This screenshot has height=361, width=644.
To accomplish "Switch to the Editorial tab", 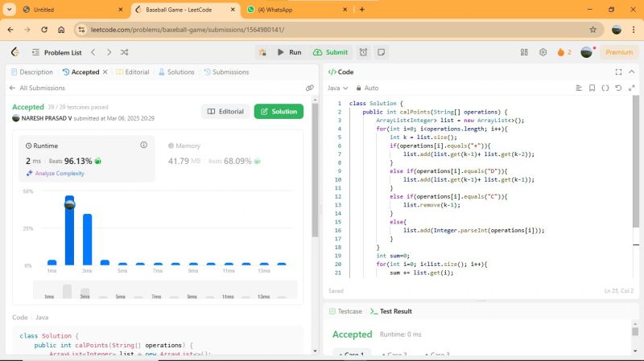I will click(133, 72).
